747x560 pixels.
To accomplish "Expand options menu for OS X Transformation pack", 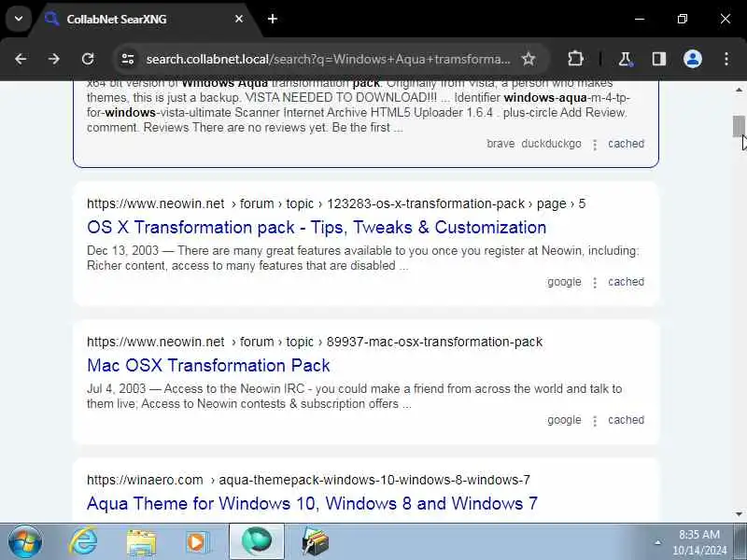I will [595, 283].
